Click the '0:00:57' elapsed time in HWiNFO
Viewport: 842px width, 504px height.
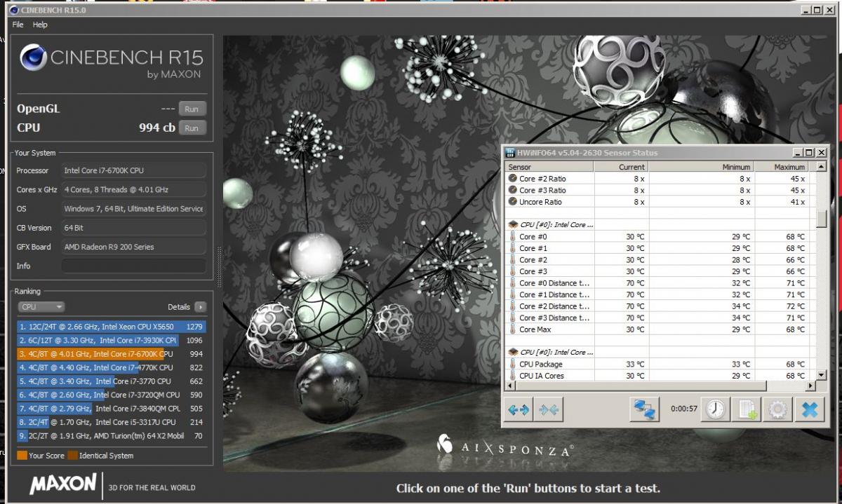click(683, 409)
